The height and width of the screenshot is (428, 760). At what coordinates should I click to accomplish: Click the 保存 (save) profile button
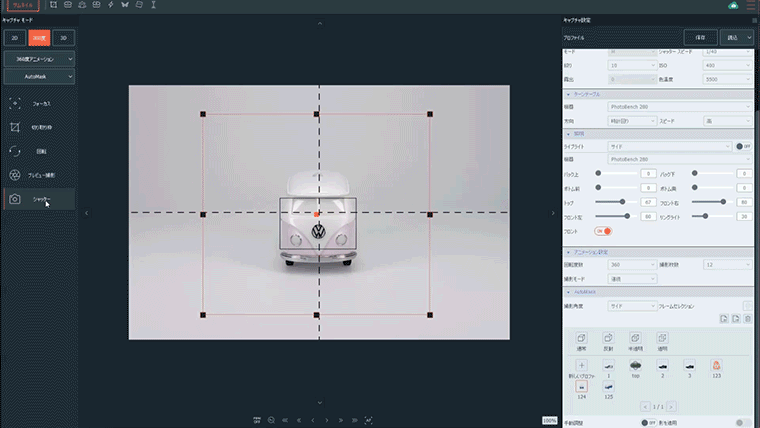700,37
